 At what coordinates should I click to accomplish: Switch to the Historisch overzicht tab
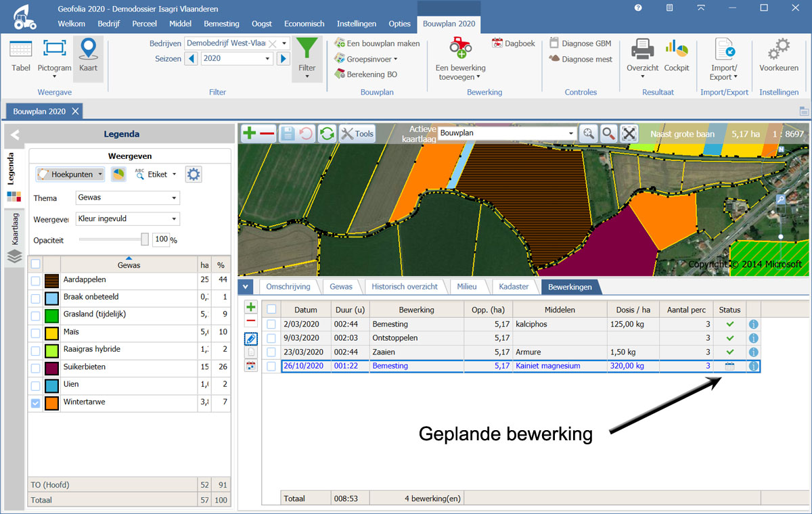(x=405, y=287)
